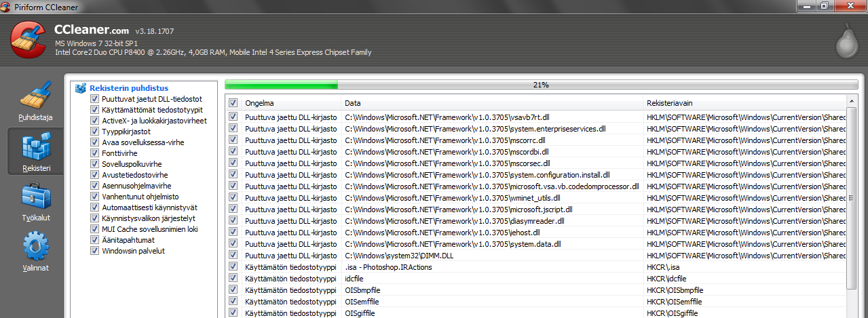
Task: Uncheck the vsavb7rt.dll result row
Action: tap(233, 117)
